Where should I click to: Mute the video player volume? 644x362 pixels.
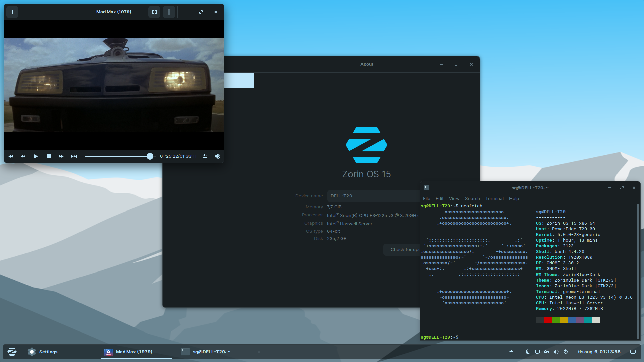tap(218, 156)
